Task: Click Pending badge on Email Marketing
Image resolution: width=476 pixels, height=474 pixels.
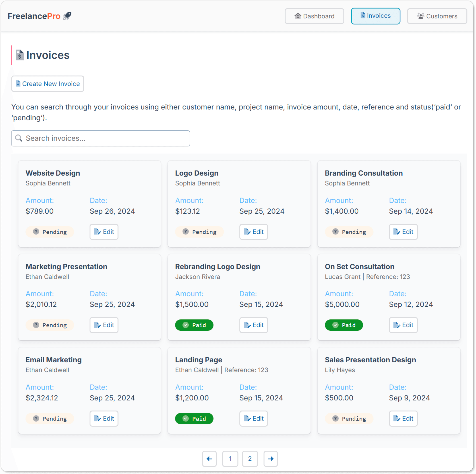Action: [x=50, y=418]
